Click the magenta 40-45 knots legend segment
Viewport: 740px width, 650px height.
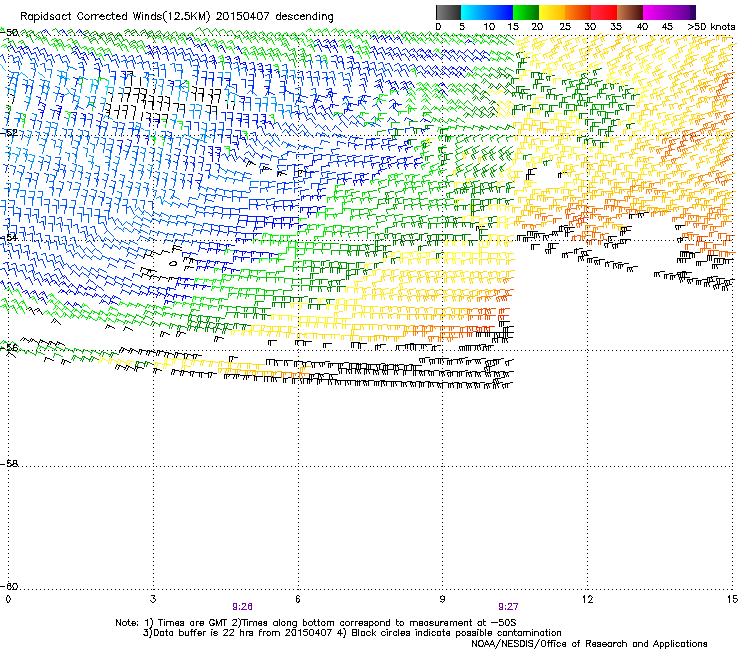tap(656, 12)
